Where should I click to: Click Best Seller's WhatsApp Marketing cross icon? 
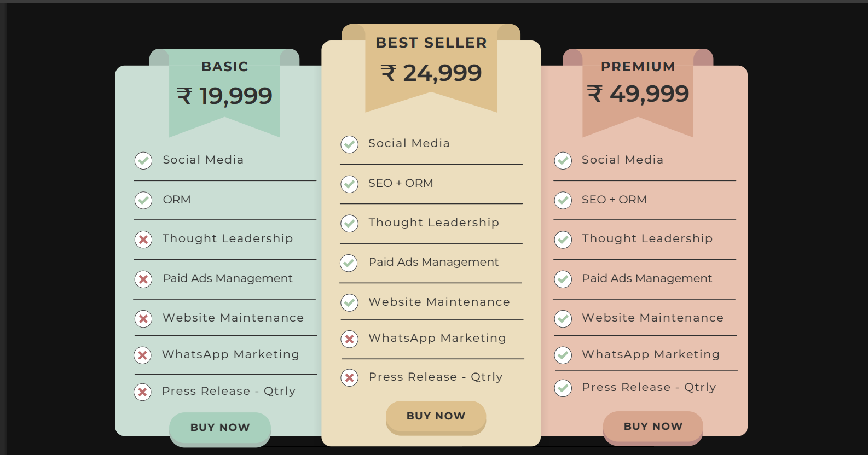point(349,339)
